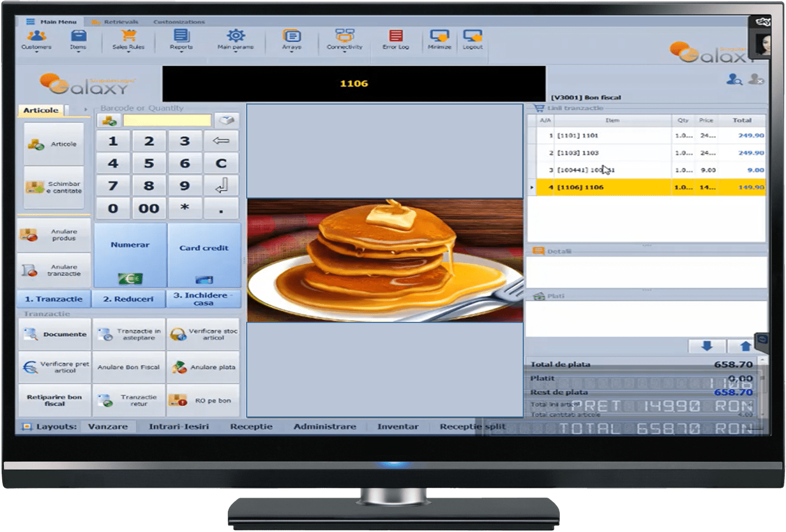Image resolution: width=786 pixels, height=532 pixels.
Task: Click the blue down arrow button
Action: pos(706,346)
